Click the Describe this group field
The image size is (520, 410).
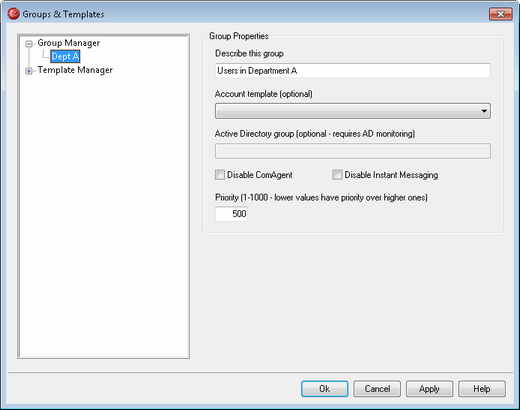353,71
